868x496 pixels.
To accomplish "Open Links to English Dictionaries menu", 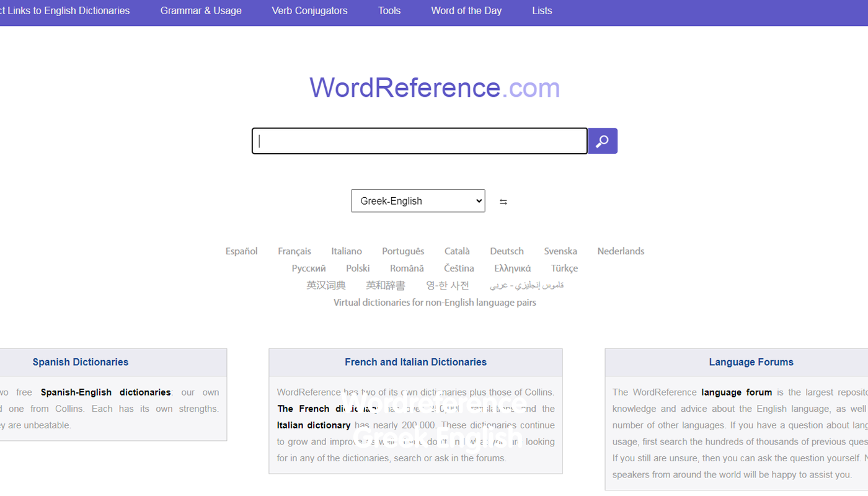I will tap(64, 11).
